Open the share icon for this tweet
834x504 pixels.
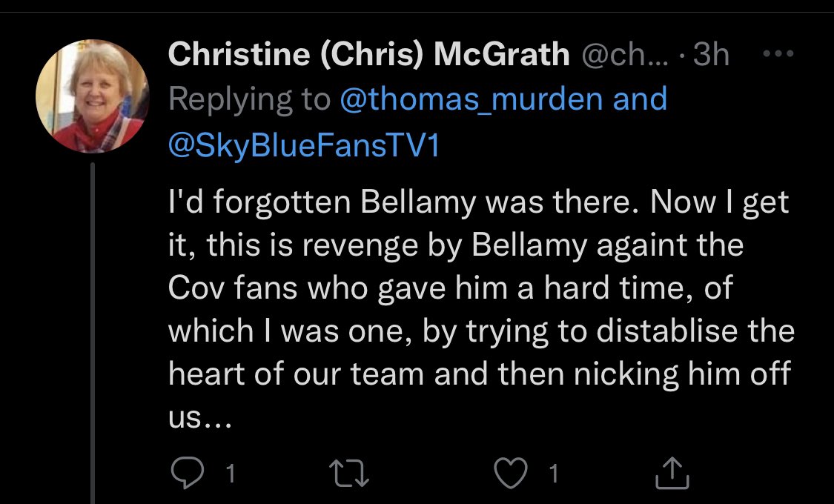tap(673, 474)
